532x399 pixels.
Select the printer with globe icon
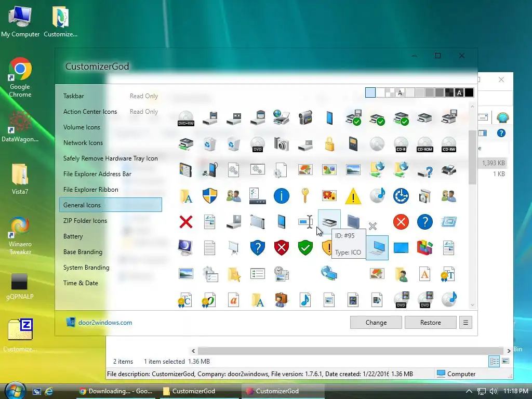tap(281, 117)
